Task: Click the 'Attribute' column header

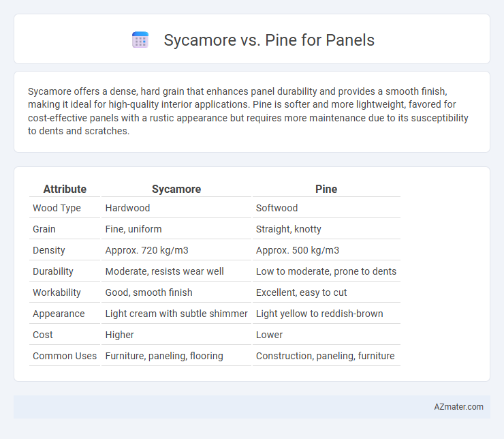Action: point(65,189)
